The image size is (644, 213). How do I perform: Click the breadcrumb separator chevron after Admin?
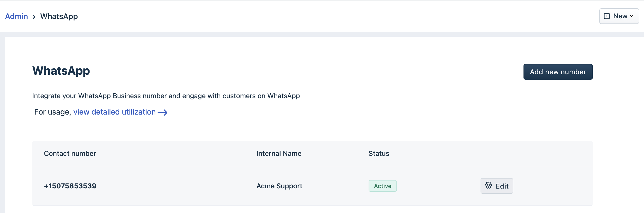(x=34, y=17)
